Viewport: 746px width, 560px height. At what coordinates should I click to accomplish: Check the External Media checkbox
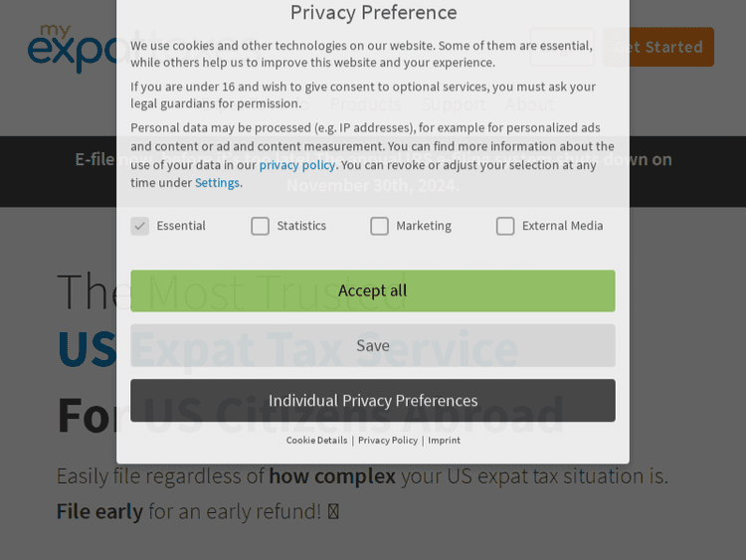pyautogui.click(x=505, y=226)
